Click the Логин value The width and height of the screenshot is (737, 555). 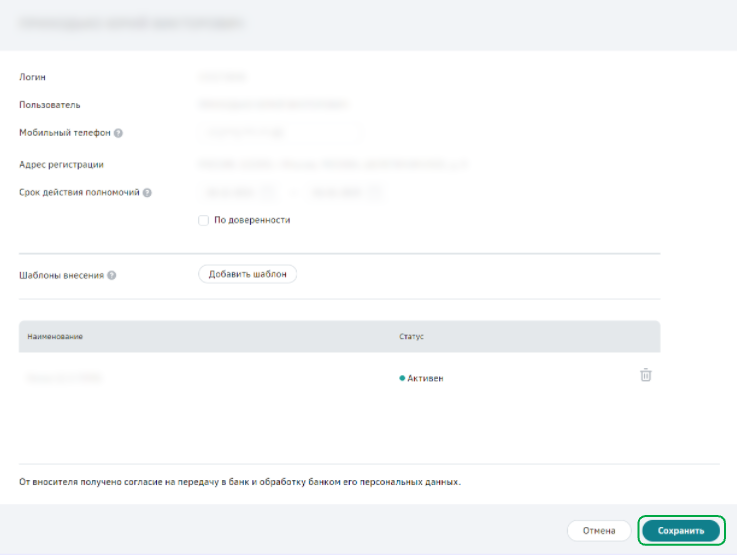pyautogui.click(x=221, y=76)
